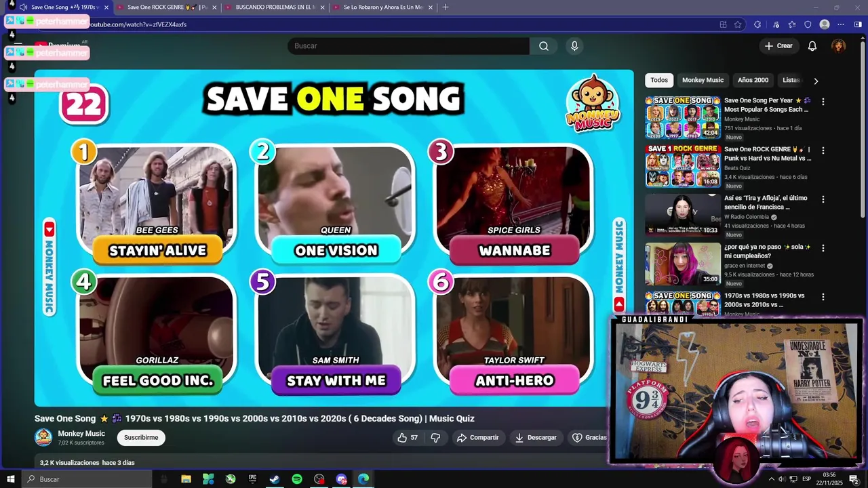Open the volume icon in system tray
Screen dimensions: 868x488
[x=782, y=479]
